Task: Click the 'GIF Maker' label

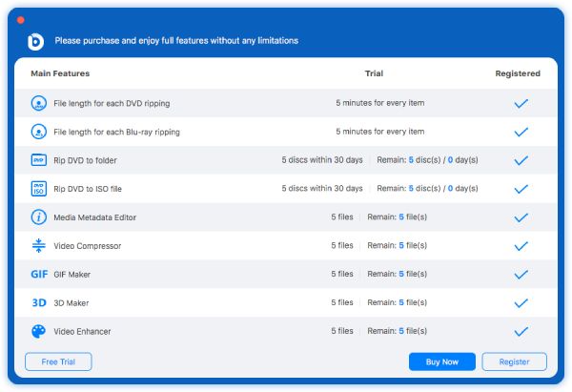Action: [x=71, y=275]
